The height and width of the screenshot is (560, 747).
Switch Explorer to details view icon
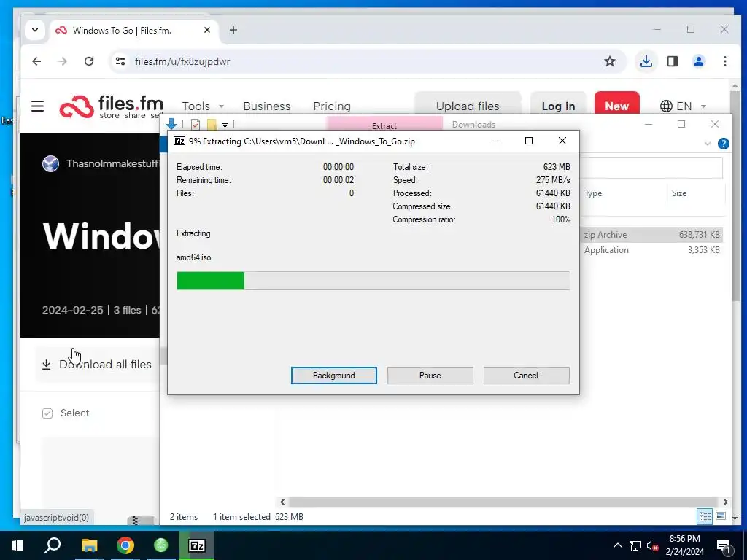[x=705, y=517]
